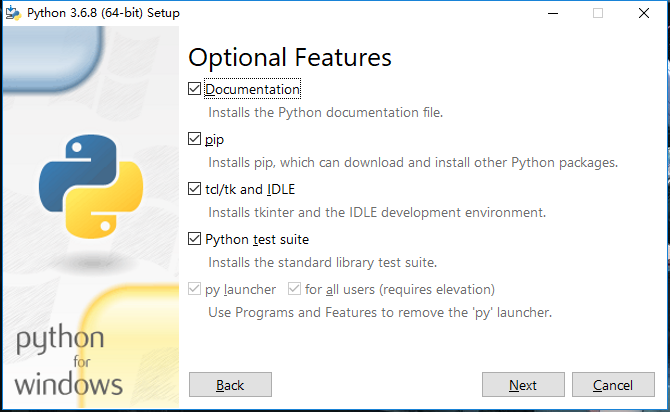Click the Documentation label text
This screenshot has height=412, width=670.
tap(252, 89)
